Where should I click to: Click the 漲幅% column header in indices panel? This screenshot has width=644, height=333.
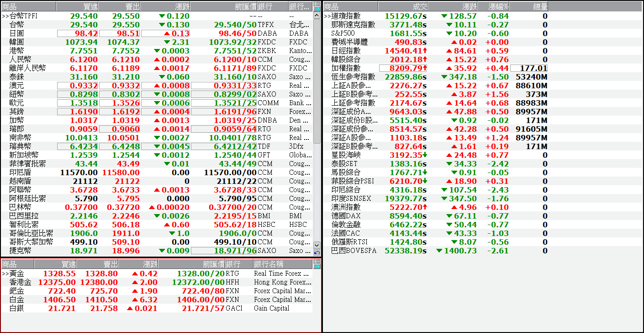tap(494, 6)
